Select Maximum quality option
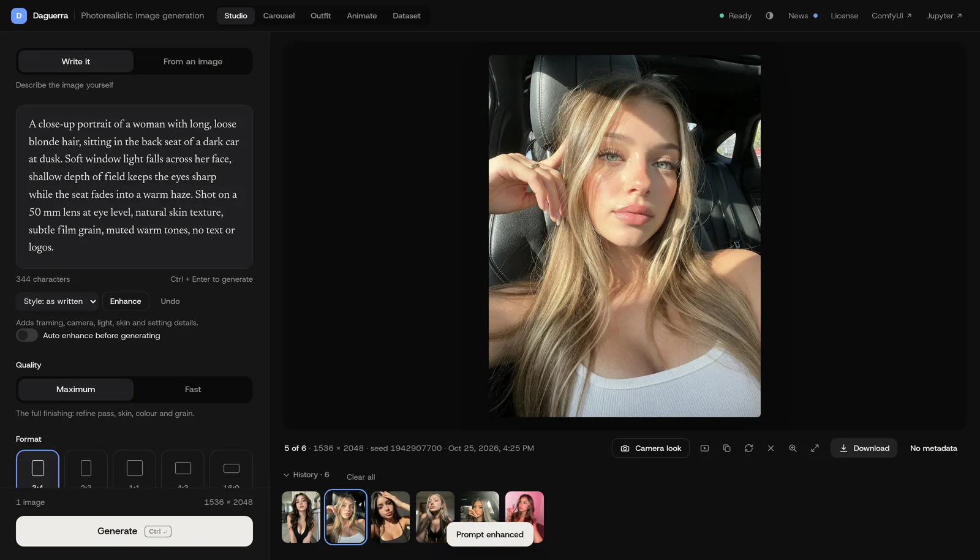 (76, 389)
